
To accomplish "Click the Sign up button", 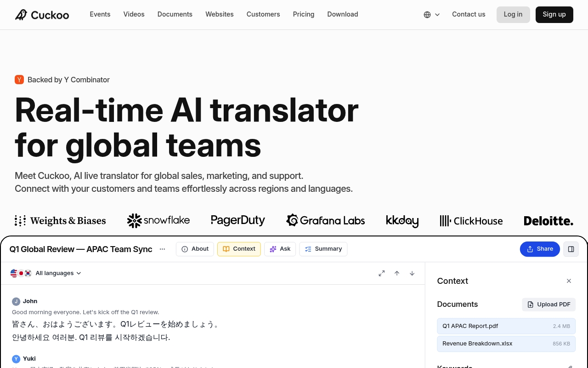I will click(554, 15).
